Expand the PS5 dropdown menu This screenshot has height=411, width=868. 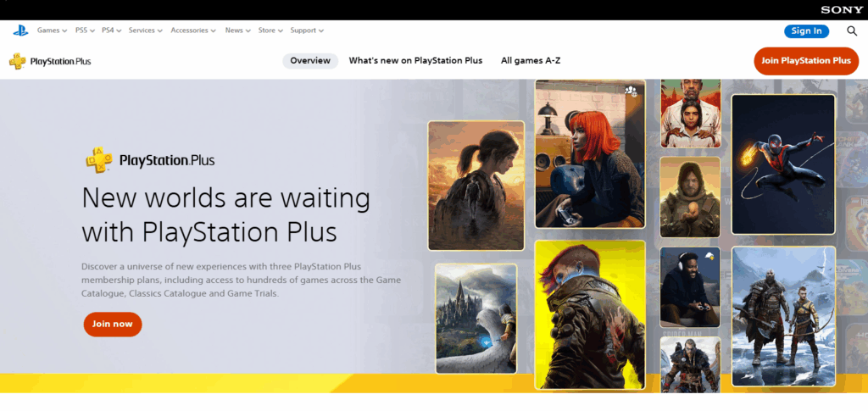tap(86, 31)
